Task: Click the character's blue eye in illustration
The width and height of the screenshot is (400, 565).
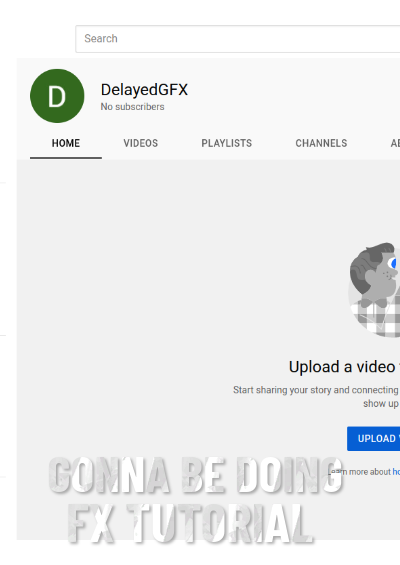Action: (395, 263)
